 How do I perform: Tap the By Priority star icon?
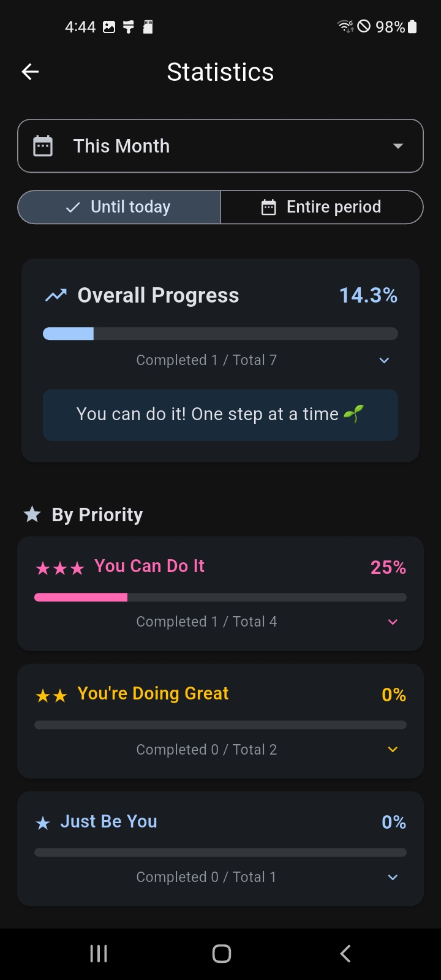point(32,514)
